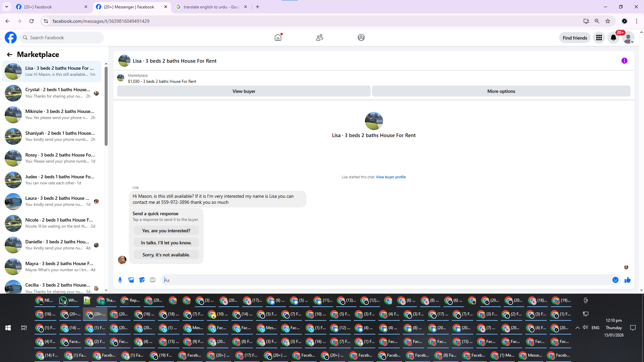Viewport: 644px width, 362px height.
Task: Open the View buyer profile link
Action: click(391, 177)
